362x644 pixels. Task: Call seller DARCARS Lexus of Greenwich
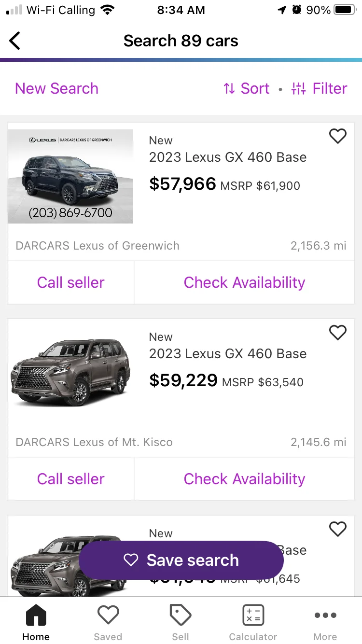click(x=71, y=282)
